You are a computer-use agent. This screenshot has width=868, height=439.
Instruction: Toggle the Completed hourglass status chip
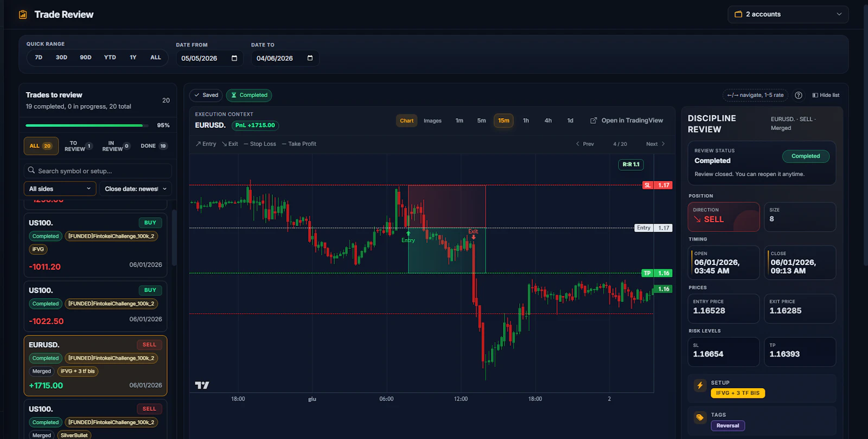click(249, 95)
